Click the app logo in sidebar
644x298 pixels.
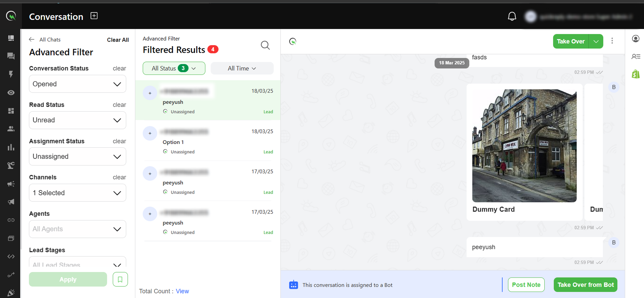11,16
